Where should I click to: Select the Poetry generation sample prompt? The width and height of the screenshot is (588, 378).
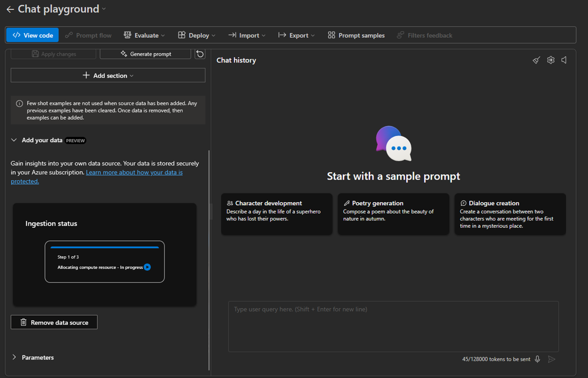pos(393,214)
